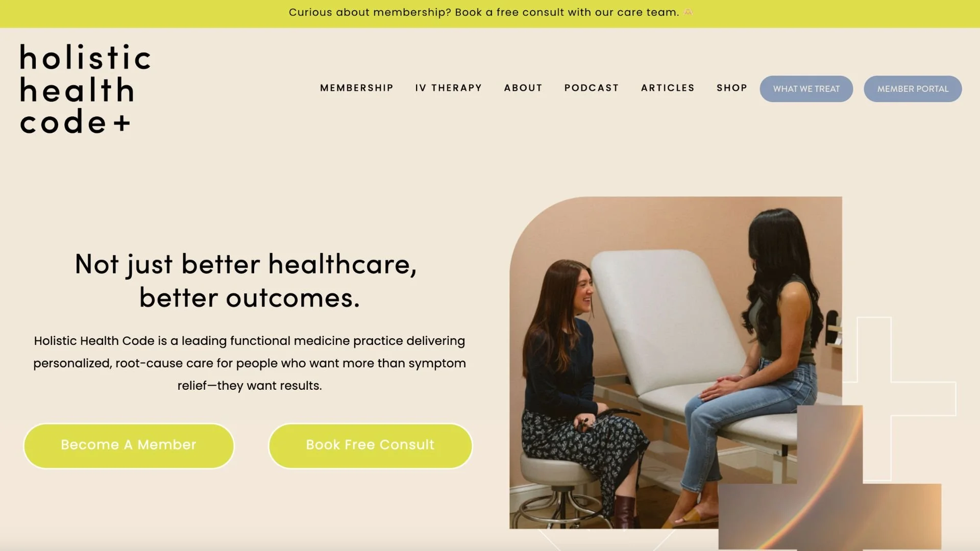Image resolution: width=980 pixels, height=551 pixels.
Task: Click the hero photo of two women talking
Action: point(675,362)
